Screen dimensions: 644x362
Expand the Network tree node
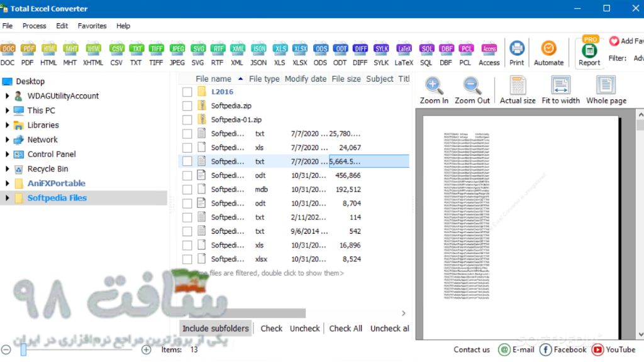pos(7,140)
